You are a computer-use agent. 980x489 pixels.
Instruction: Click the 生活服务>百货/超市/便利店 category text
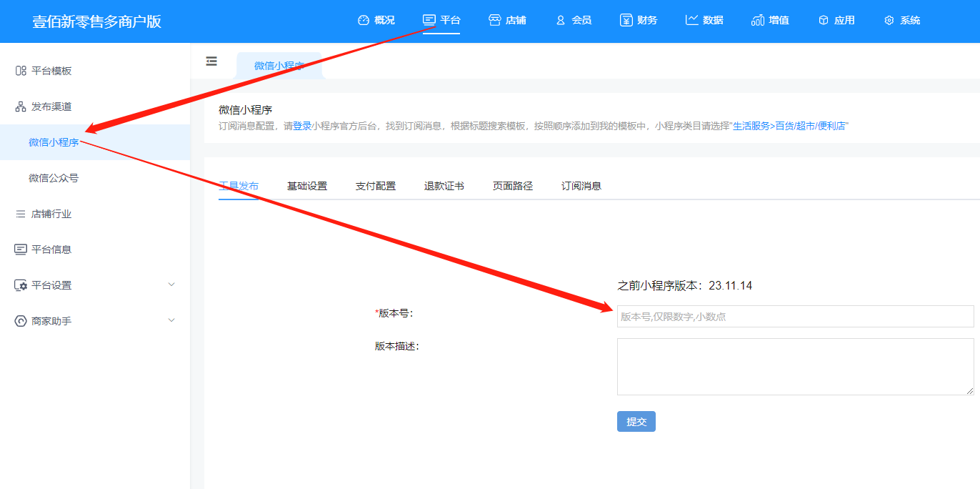(789, 126)
